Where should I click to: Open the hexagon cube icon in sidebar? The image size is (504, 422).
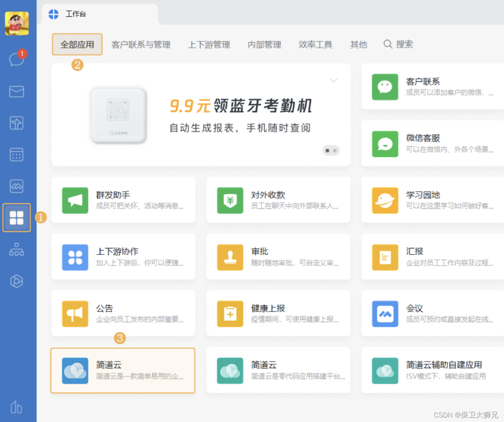coord(16,281)
